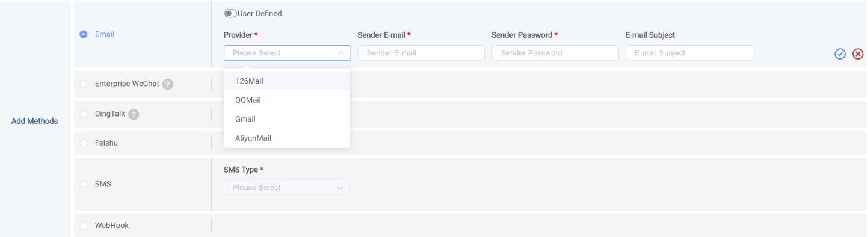Select the WebHook radio button
Image resolution: width=868 pixels, height=237 pixels.
click(84, 226)
